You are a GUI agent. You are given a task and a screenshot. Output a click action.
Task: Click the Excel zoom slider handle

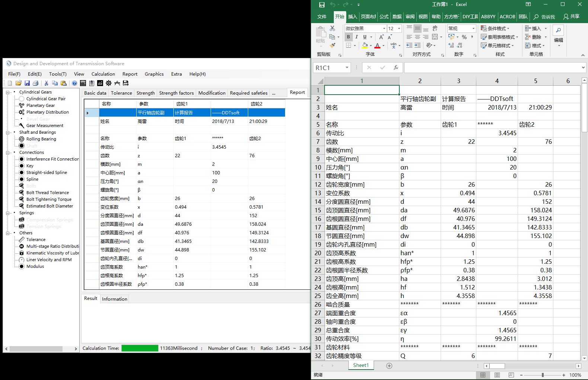[543, 375]
